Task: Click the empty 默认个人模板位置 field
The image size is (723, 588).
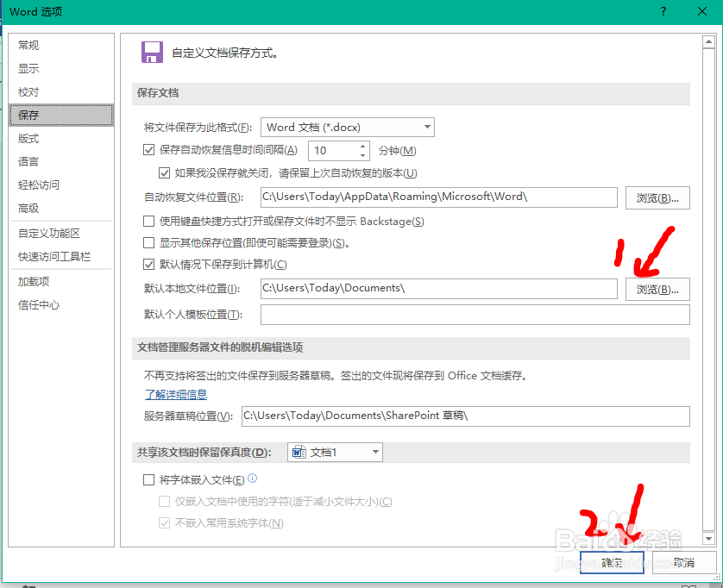Action: click(475, 315)
